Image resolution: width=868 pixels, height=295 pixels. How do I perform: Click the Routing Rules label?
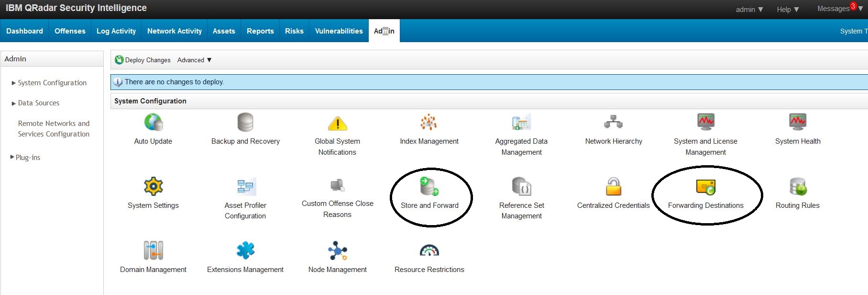(x=798, y=205)
